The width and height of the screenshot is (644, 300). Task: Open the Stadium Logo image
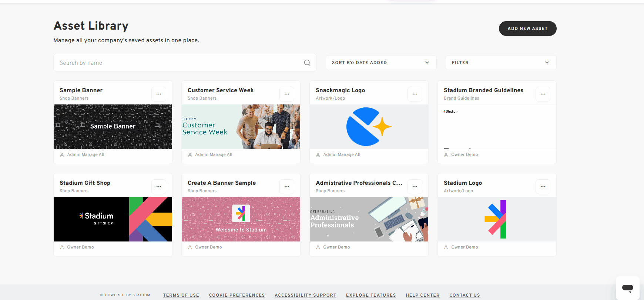(x=497, y=219)
